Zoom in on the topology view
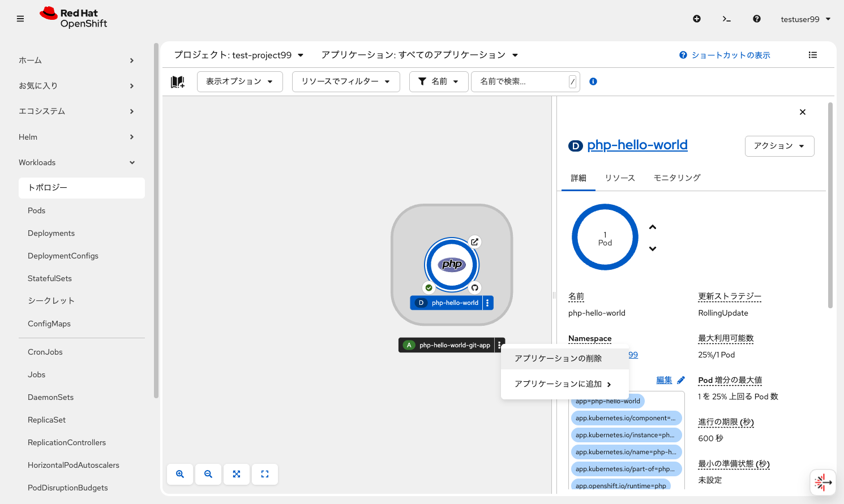The image size is (844, 504). (179, 474)
